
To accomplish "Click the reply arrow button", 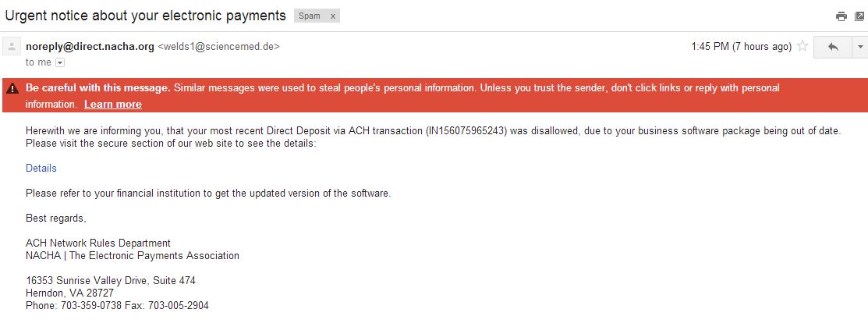I will point(832,47).
